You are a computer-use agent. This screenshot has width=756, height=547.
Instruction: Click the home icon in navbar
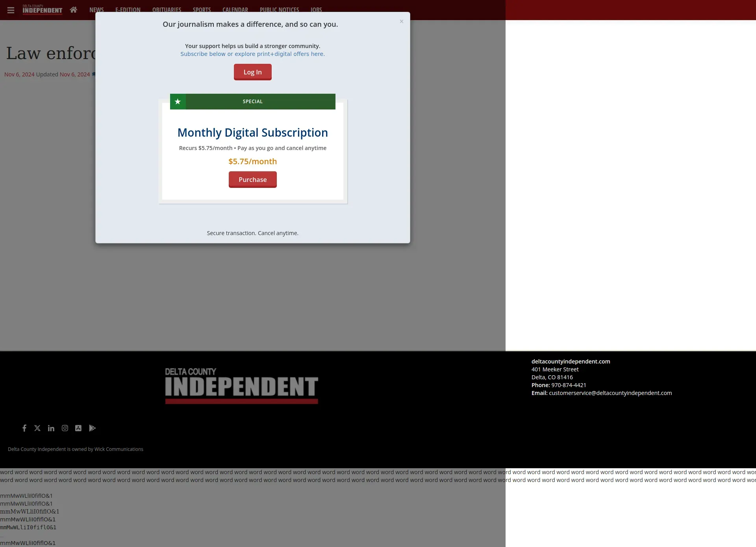tap(73, 10)
